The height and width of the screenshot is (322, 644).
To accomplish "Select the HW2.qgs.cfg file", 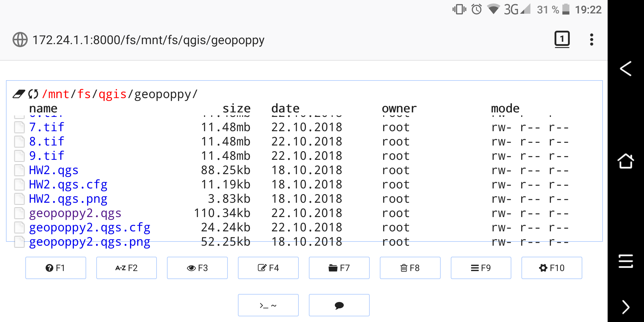I will click(68, 185).
